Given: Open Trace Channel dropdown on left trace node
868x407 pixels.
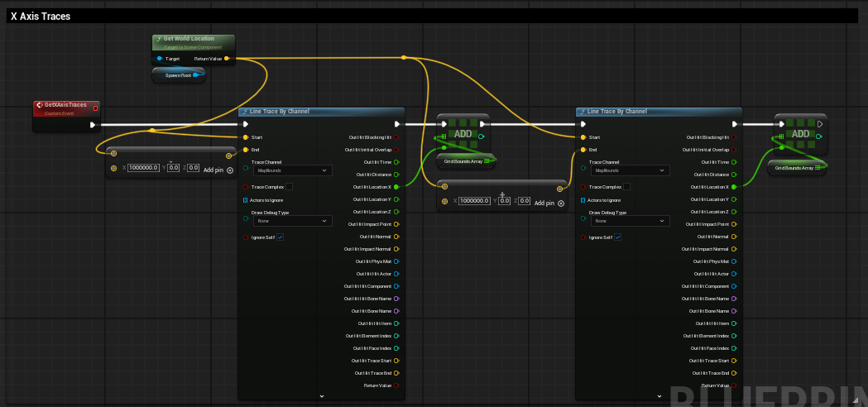Looking at the screenshot, I should [x=293, y=170].
